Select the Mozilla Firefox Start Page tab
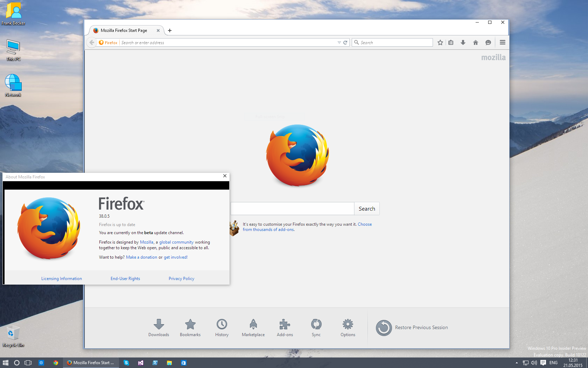Image resolution: width=588 pixels, height=368 pixels. tap(124, 30)
